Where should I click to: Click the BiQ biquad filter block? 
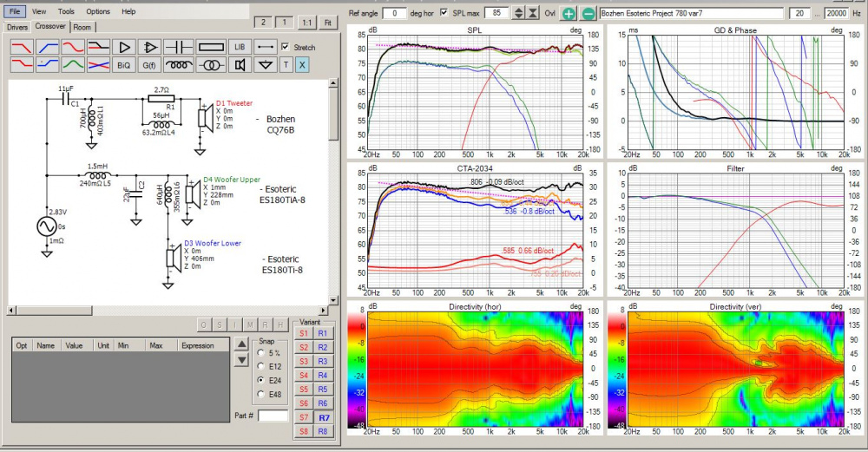tap(122, 65)
